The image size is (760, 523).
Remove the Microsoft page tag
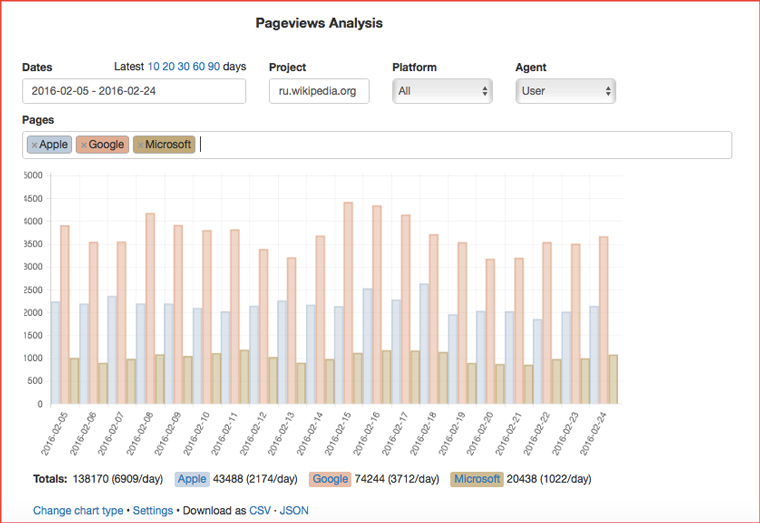click(140, 145)
